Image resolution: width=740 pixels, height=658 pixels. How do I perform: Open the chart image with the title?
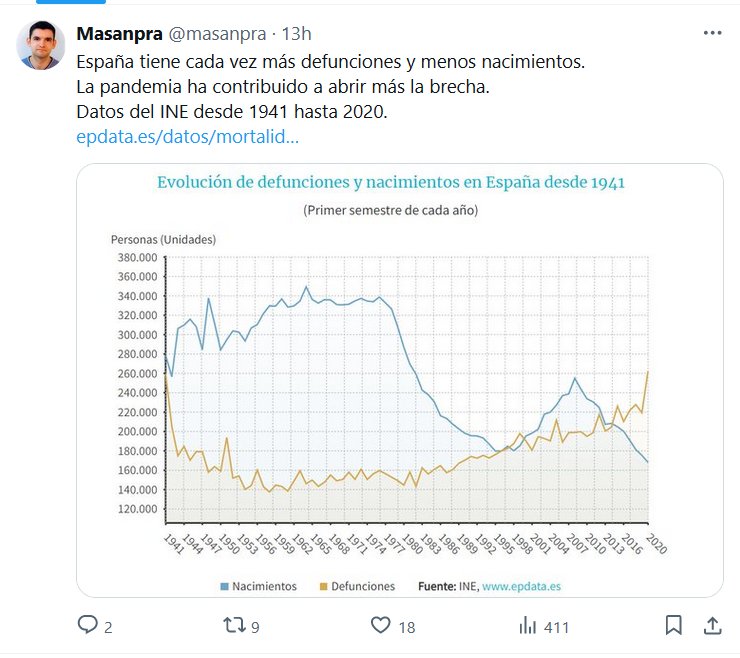391,183
